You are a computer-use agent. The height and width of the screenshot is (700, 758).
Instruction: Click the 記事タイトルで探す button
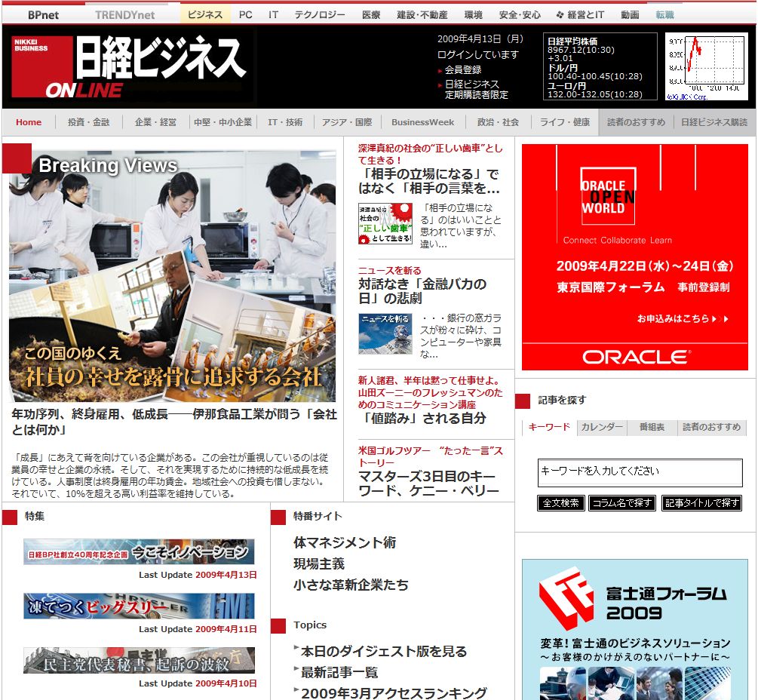[x=702, y=503]
